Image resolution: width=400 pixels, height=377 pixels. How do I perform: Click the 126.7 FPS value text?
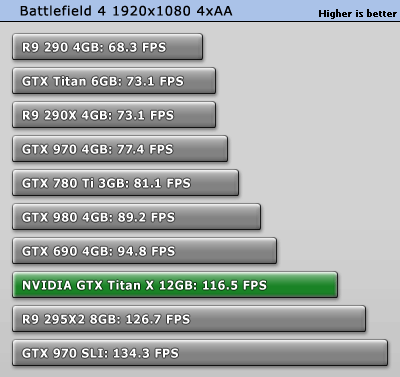158,319
